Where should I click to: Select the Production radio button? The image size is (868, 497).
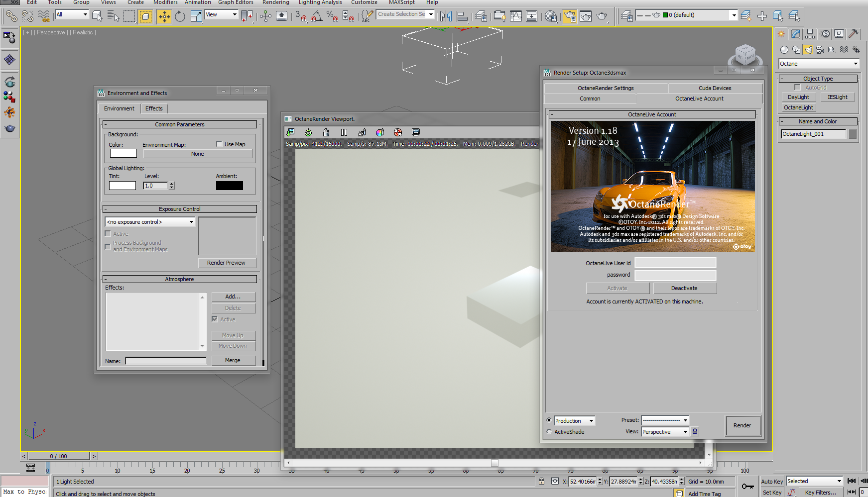coord(549,420)
